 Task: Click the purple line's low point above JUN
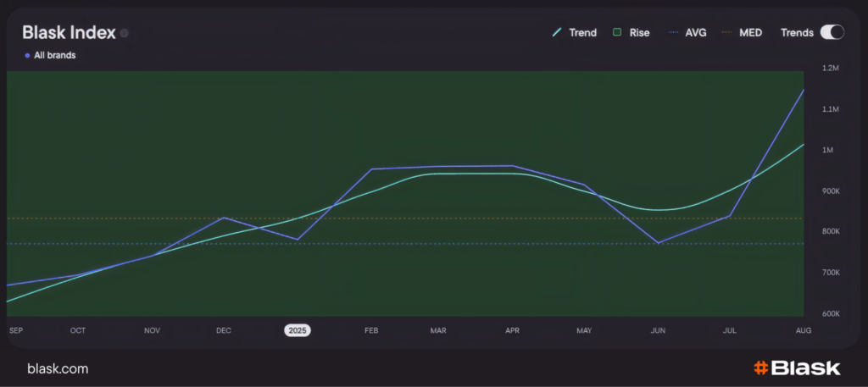click(658, 243)
